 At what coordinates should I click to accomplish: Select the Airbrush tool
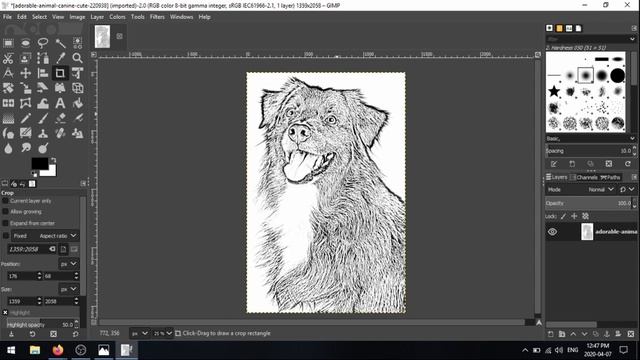(78, 118)
